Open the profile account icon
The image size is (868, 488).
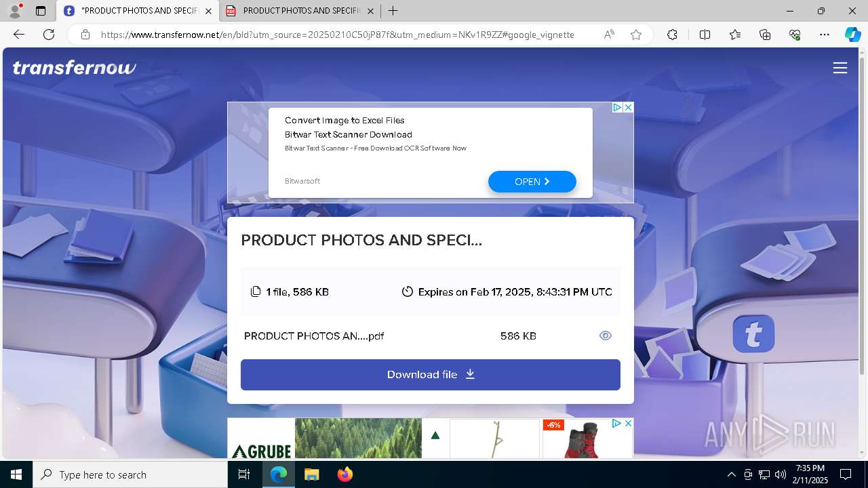click(x=15, y=10)
